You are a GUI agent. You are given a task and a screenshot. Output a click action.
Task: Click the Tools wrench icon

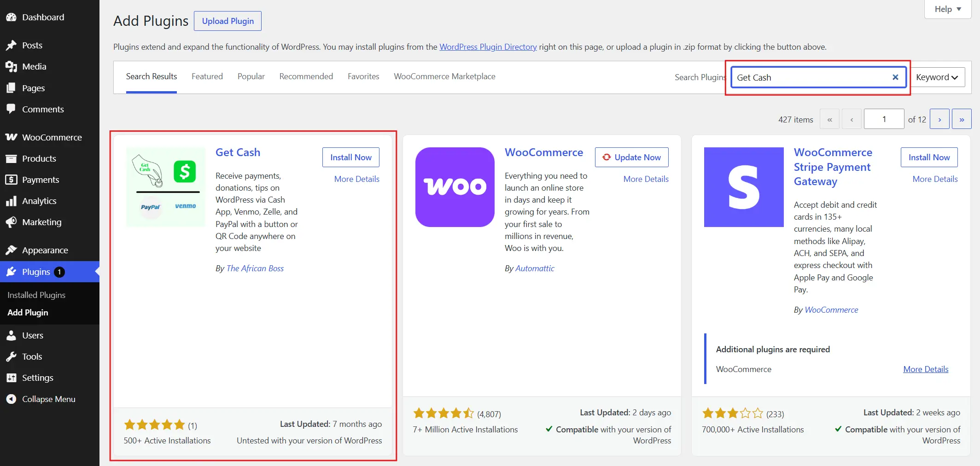[12, 356]
